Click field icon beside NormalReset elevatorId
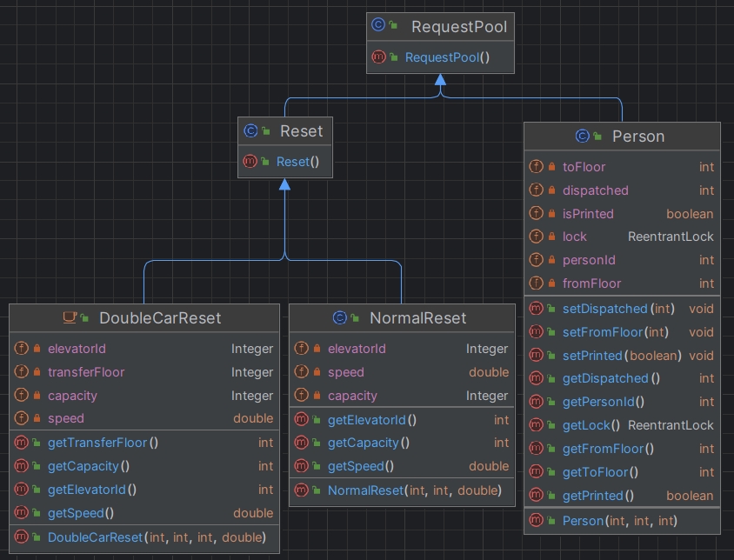 [301, 349]
